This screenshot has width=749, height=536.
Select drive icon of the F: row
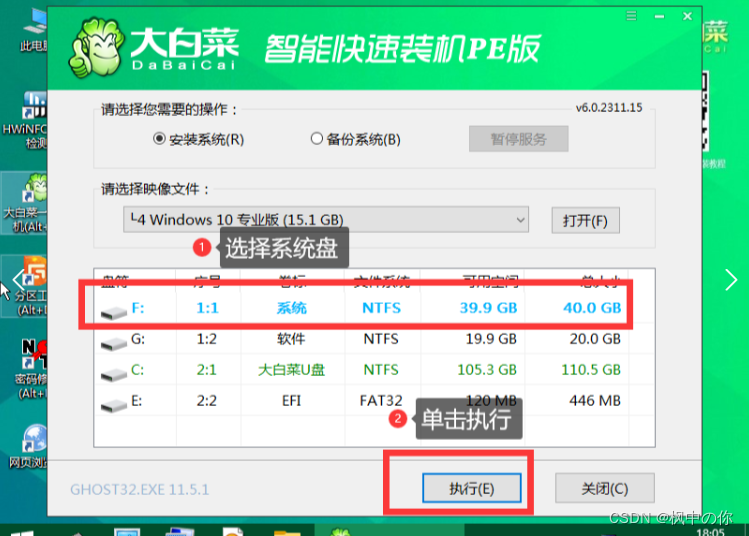pos(114,313)
